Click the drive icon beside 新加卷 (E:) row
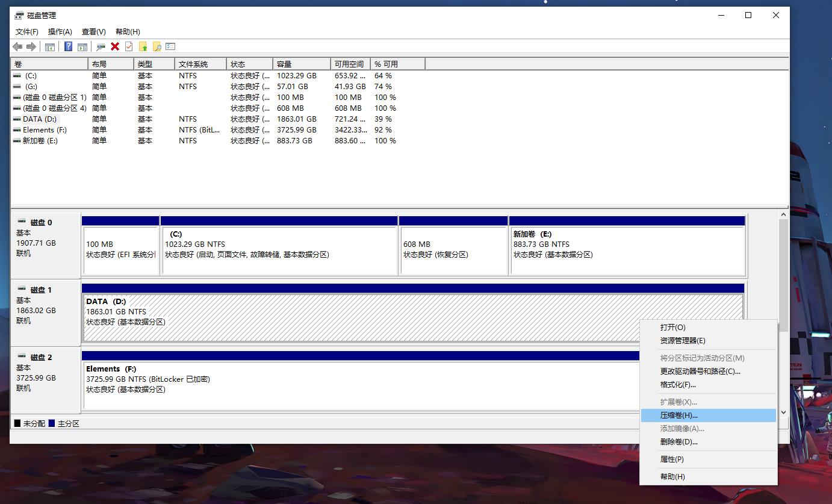Screen dimensions: 832x504 point(17,141)
